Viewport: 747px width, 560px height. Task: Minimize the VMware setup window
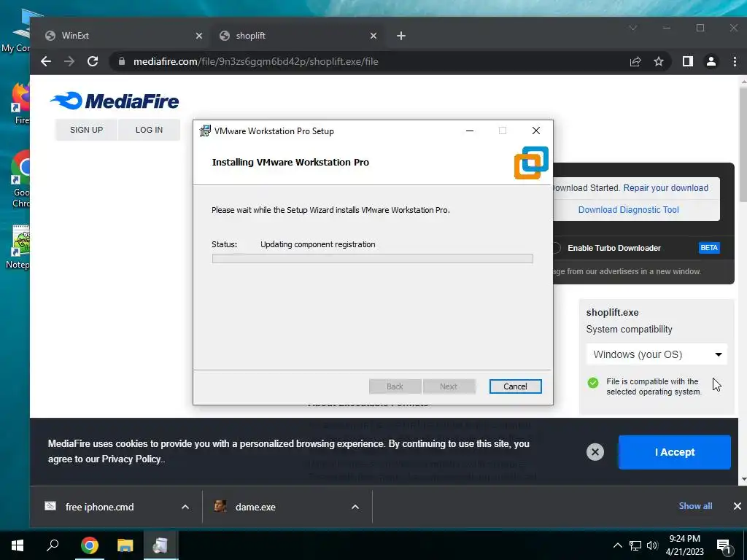tap(470, 131)
